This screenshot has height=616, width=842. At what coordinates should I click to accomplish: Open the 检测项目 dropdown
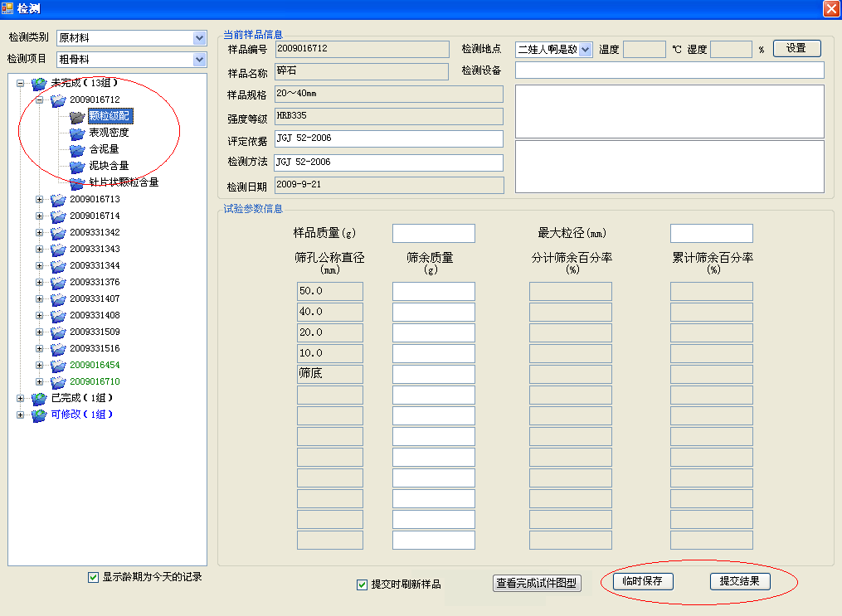[199, 60]
